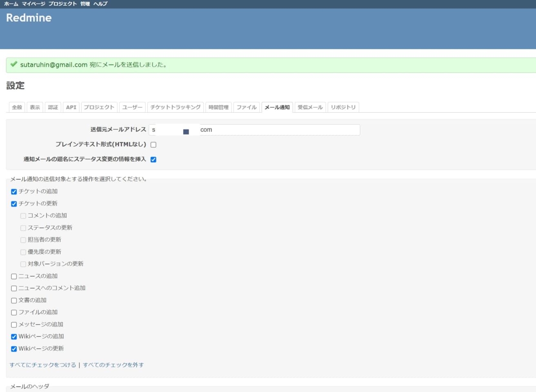Switch to the プロジェクト settings tab
The height and width of the screenshot is (392, 536).
click(x=99, y=107)
